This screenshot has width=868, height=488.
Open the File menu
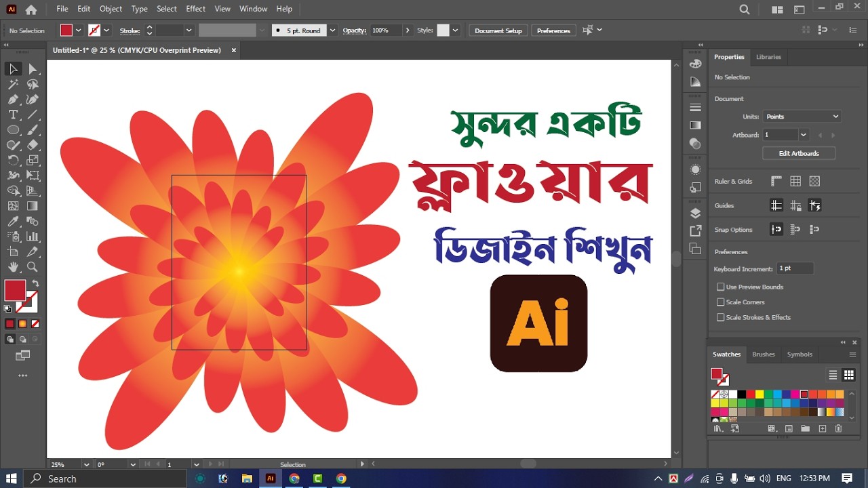point(62,9)
